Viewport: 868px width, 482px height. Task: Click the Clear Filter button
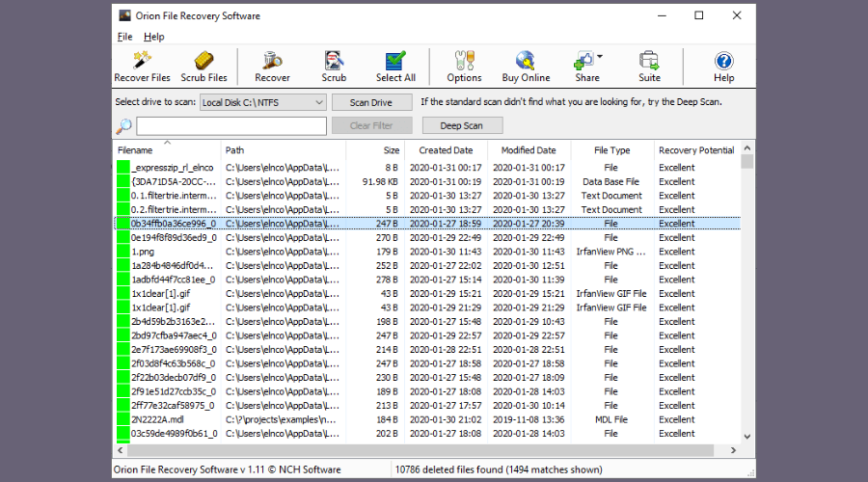pyautogui.click(x=371, y=125)
